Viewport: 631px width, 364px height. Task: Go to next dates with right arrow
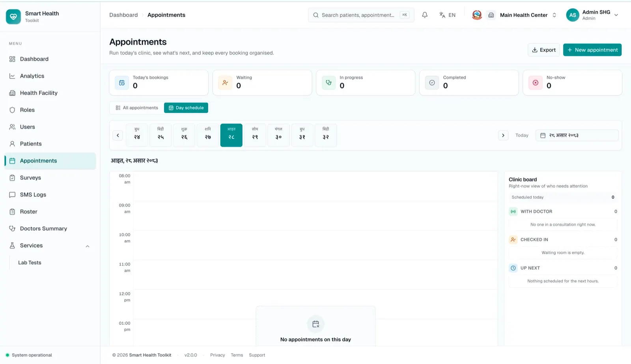point(503,135)
